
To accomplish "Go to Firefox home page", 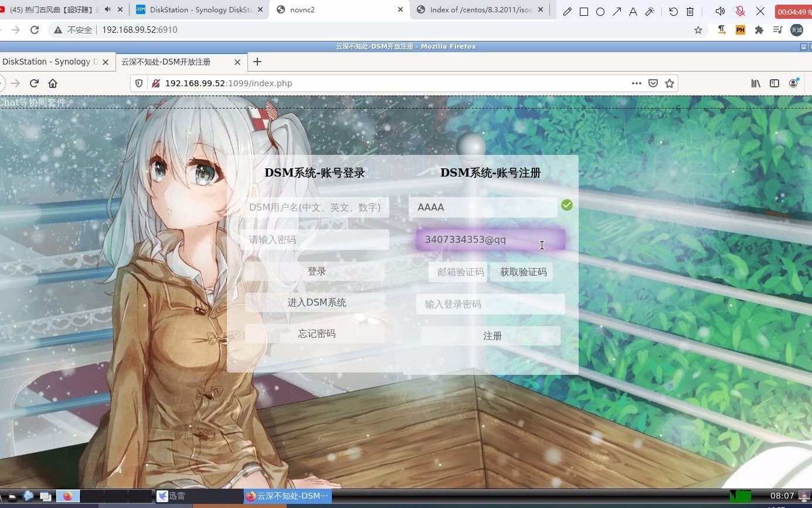I will tap(53, 83).
